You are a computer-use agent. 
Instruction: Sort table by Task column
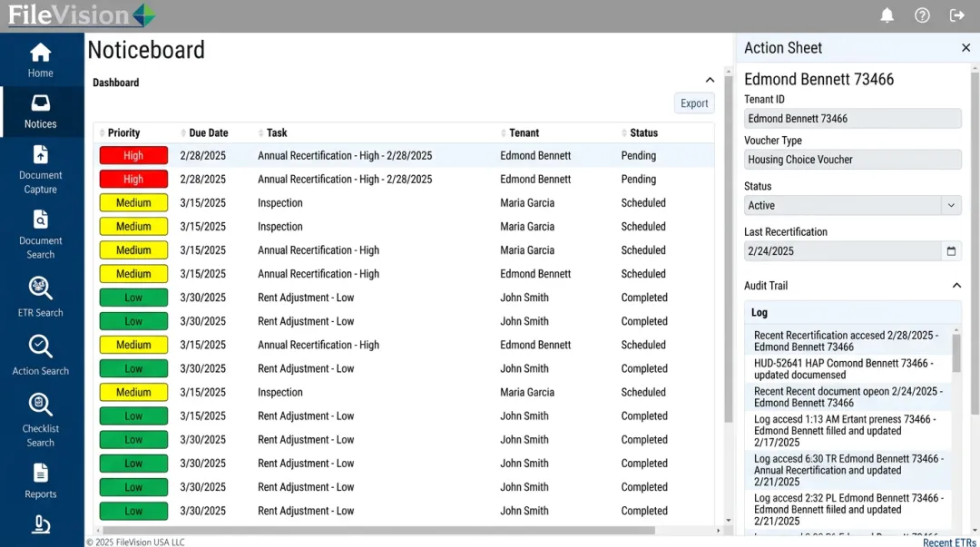coord(272,132)
